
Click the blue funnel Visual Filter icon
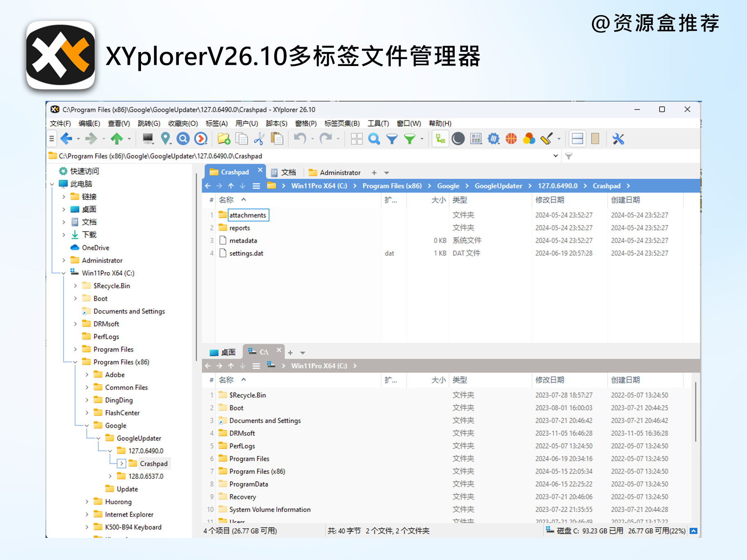coord(392,139)
